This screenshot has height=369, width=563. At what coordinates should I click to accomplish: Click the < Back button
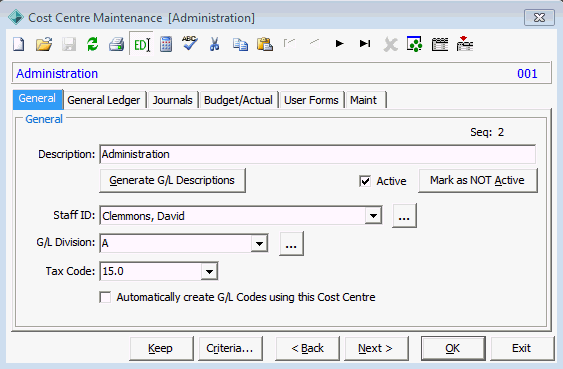click(307, 348)
